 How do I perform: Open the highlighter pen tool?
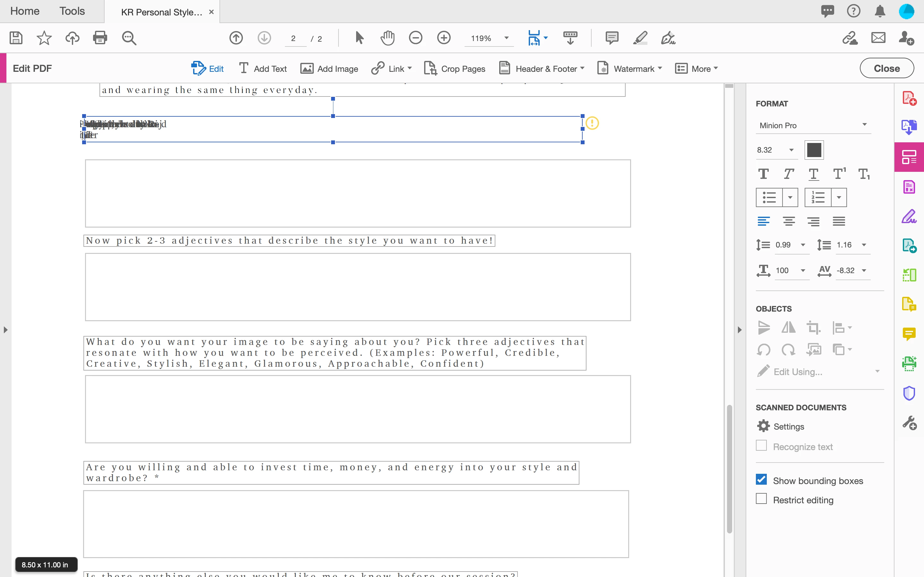pyautogui.click(x=640, y=38)
